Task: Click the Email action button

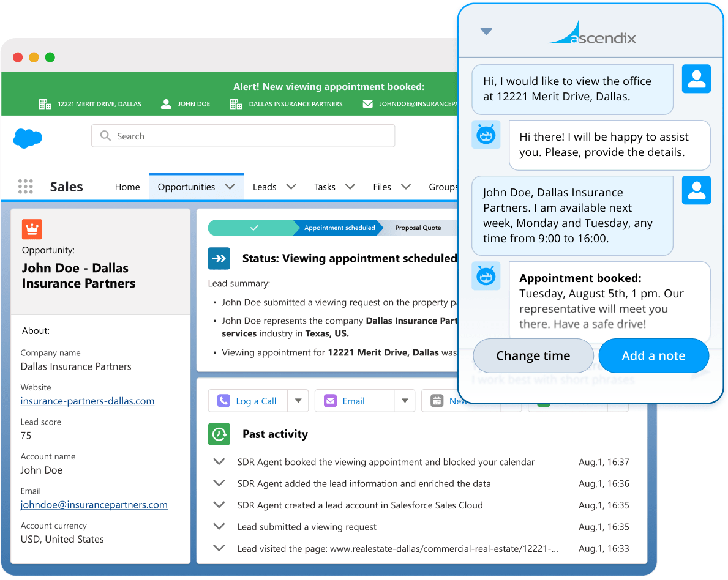Action: click(x=355, y=401)
